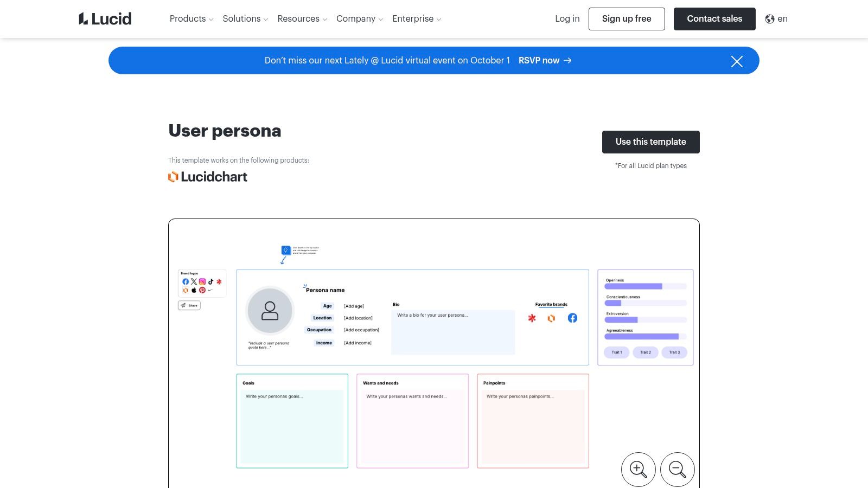This screenshot has width=868, height=488.
Task: Zoom out of the template preview
Action: (678, 470)
